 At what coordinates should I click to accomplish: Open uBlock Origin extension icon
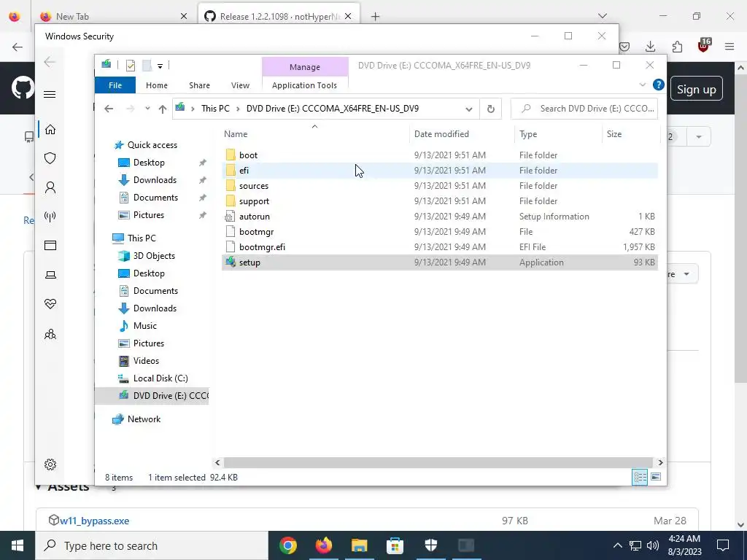[x=704, y=45]
